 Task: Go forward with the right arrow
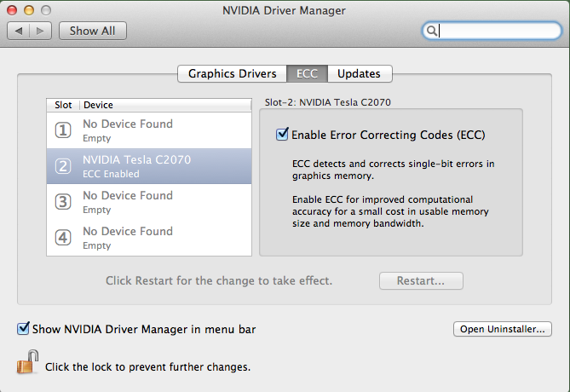click(42, 31)
